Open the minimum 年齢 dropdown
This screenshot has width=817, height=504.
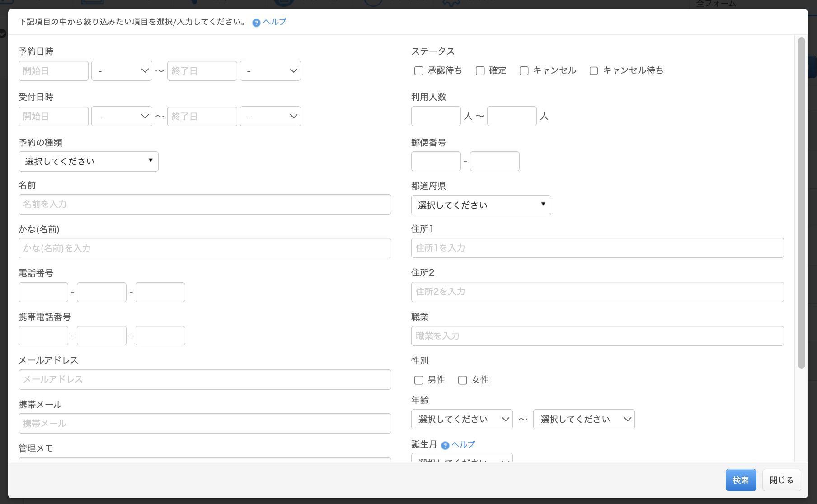click(462, 419)
